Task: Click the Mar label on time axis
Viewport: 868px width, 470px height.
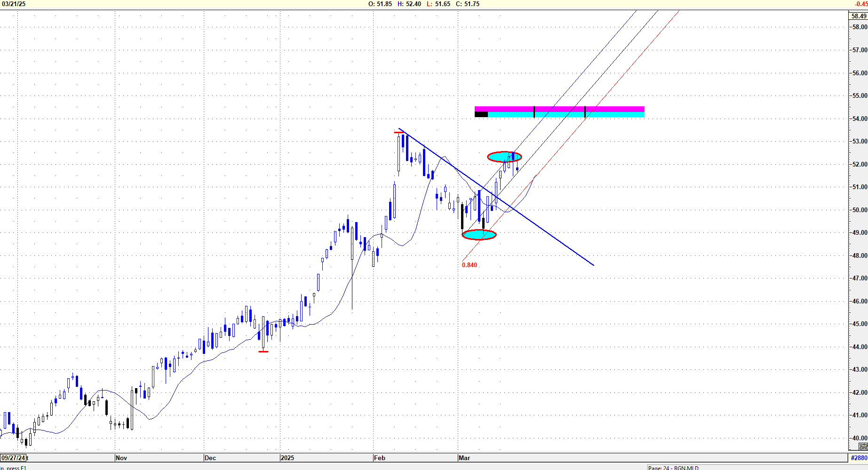Action: coord(464,458)
